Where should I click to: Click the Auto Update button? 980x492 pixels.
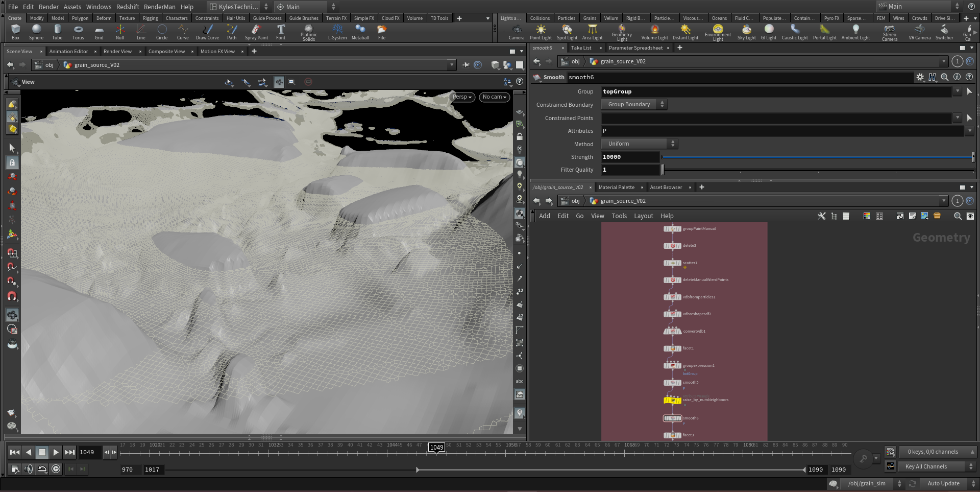(943, 483)
